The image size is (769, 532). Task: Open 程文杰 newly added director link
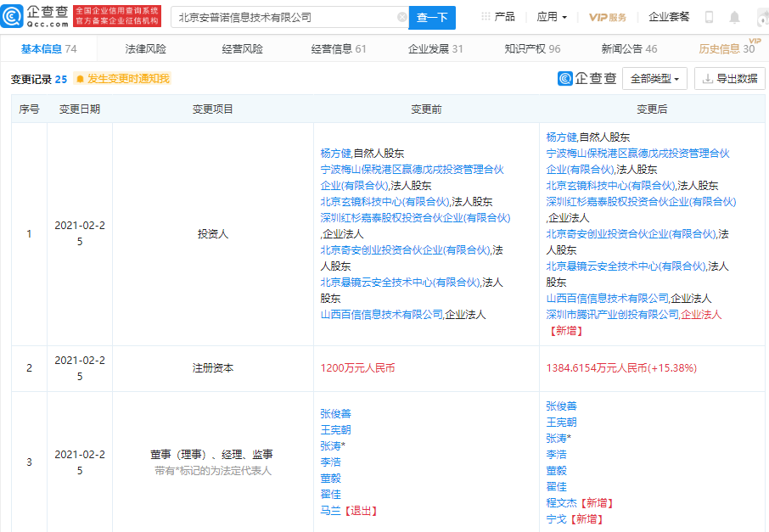562,503
